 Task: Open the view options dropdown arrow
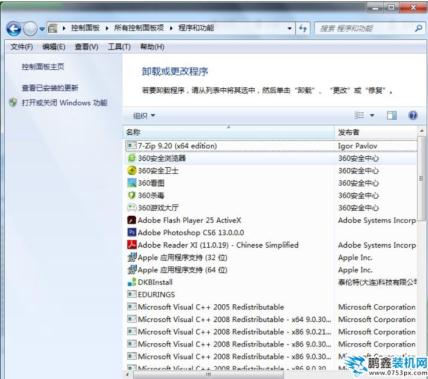pyautogui.click(x=372, y=116)
